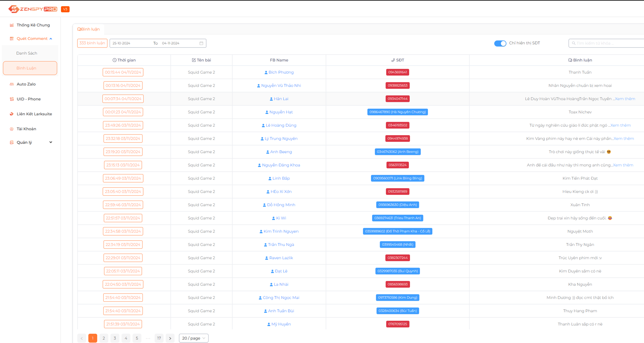Click phone number 0767095125
This screenshot has width=644, height=343.
(x=398, y=324)
